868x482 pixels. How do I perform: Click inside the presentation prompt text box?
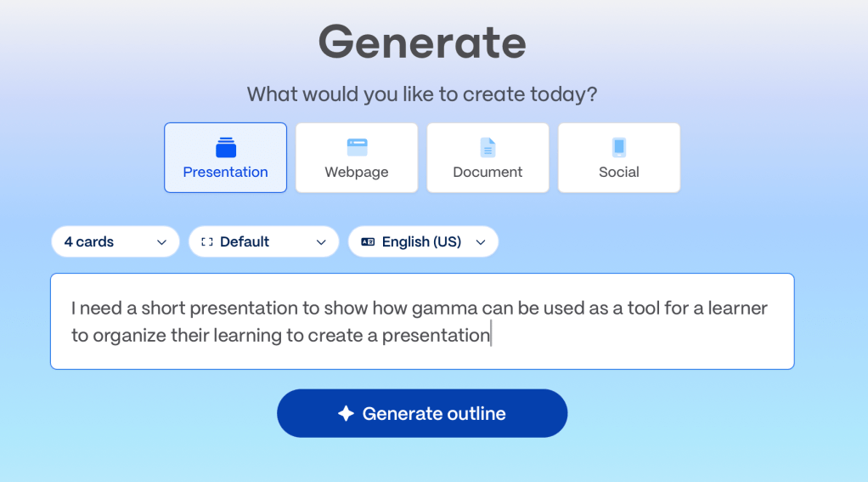click(x=422, y=321)
